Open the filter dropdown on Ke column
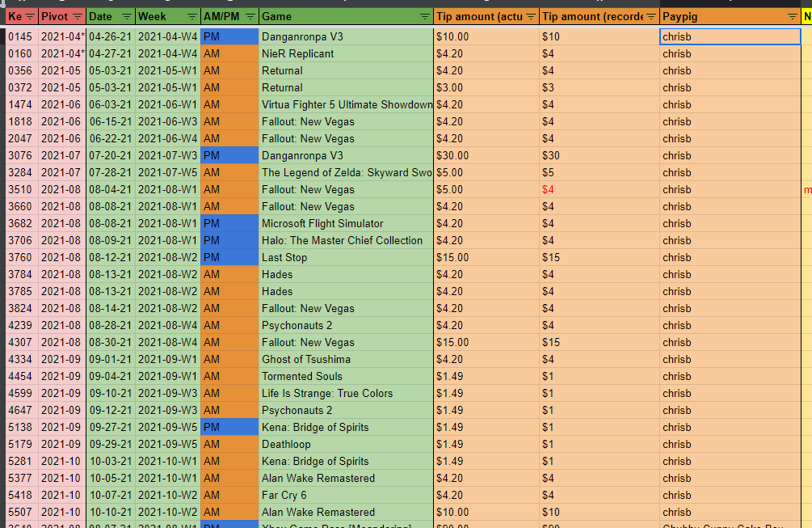This screenshot has height=528, width=812. 30,17
